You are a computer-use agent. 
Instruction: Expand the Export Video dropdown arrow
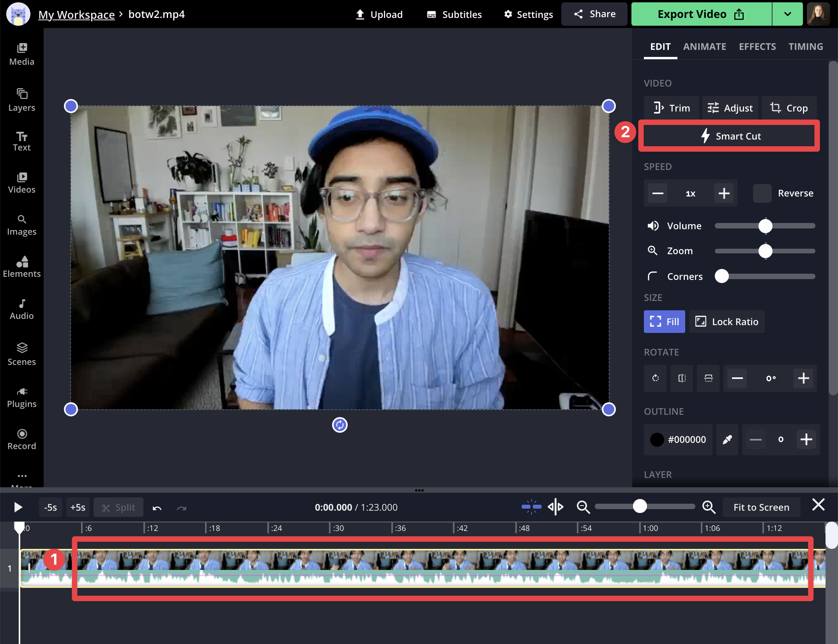pyautogui.click(x=787, y=14)
